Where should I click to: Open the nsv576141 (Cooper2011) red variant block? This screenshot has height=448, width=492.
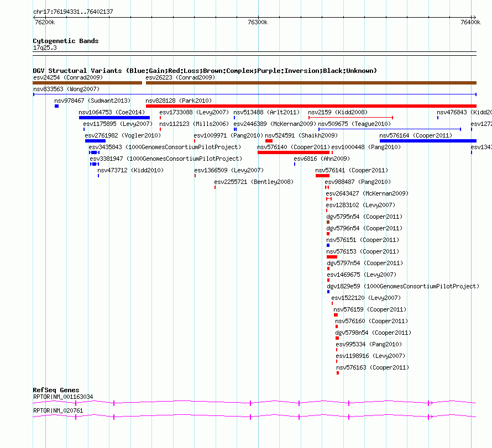tap(322, 176)
